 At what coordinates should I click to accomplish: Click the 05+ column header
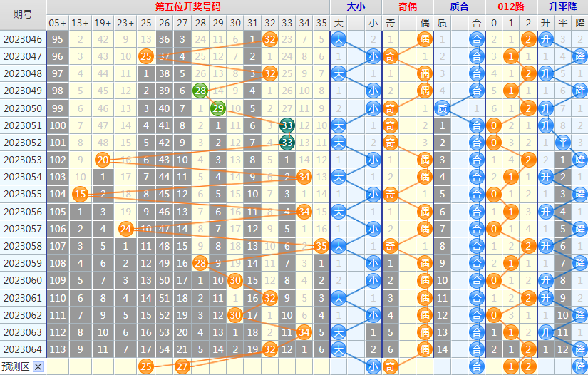tap(58, 23)
